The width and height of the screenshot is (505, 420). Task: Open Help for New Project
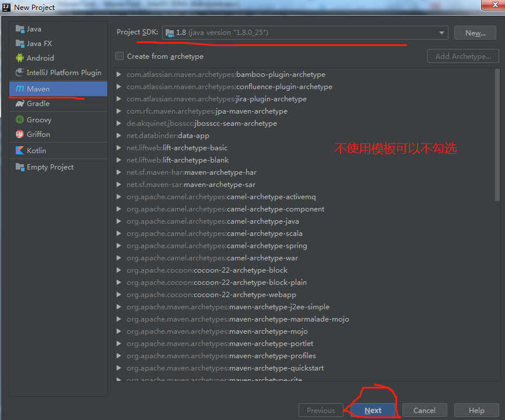pos(476,410)
